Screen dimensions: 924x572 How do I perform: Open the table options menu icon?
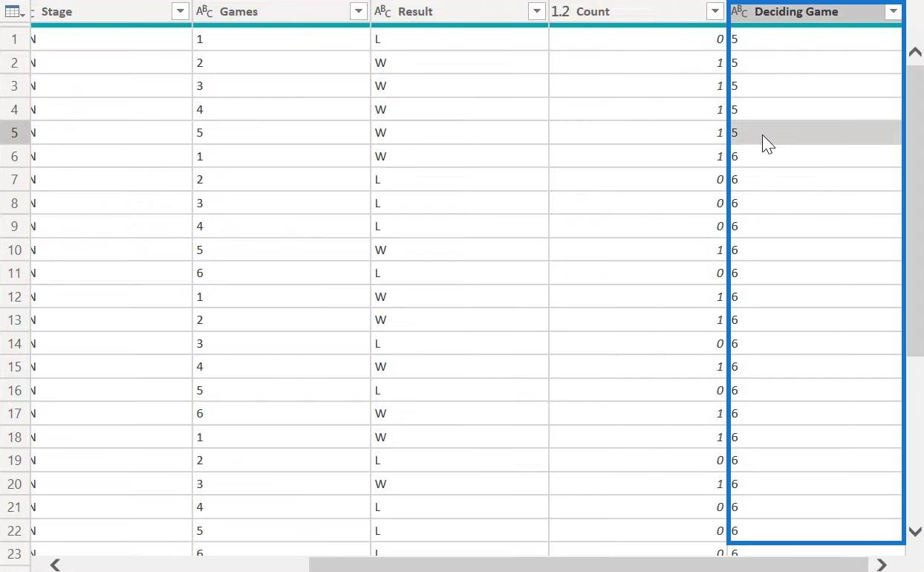15,12
